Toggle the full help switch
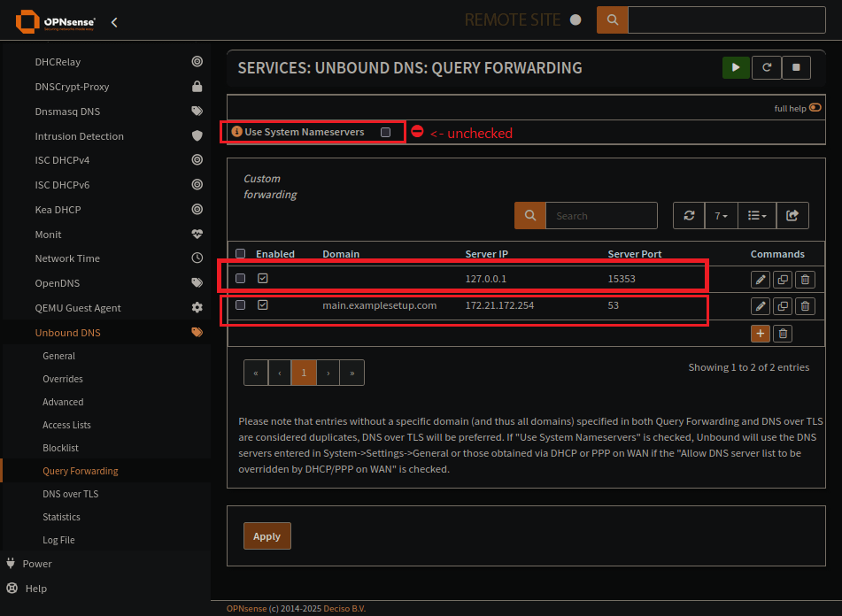This screenshot has height=616, width=842. click(815, 107)
